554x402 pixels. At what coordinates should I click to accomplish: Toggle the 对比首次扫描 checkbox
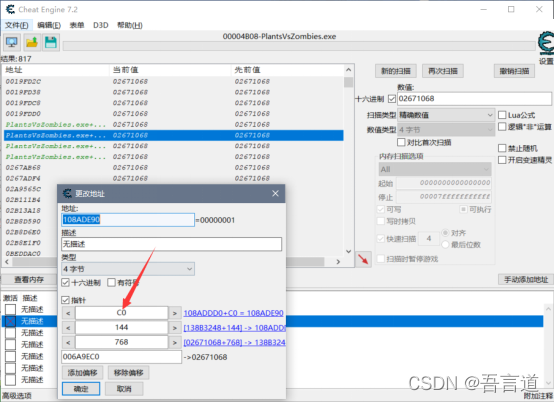tap(401, 142)
